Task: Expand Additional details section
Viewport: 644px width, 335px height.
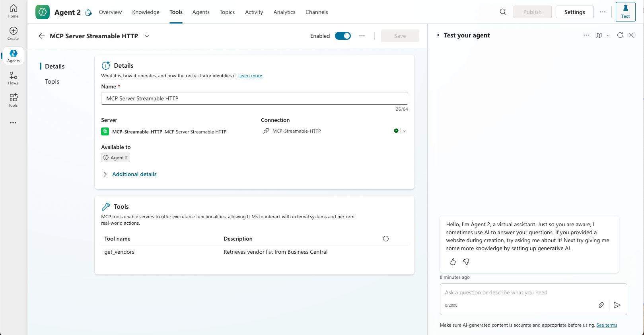Action: click(130, 174)
